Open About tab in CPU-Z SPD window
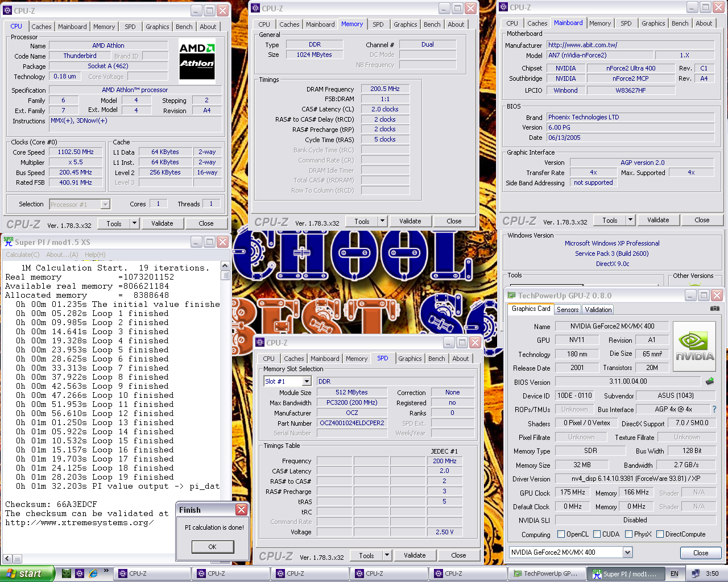Viewport: 728px width, 582px height. pos(461,359)
